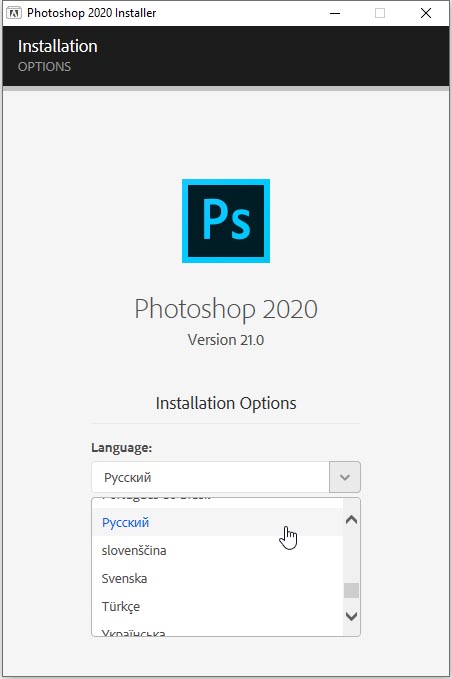Click the Photoshop 2020 product title text
This screenshot has width=452, height=679.
pyautogui.click(x=226, y=309)
